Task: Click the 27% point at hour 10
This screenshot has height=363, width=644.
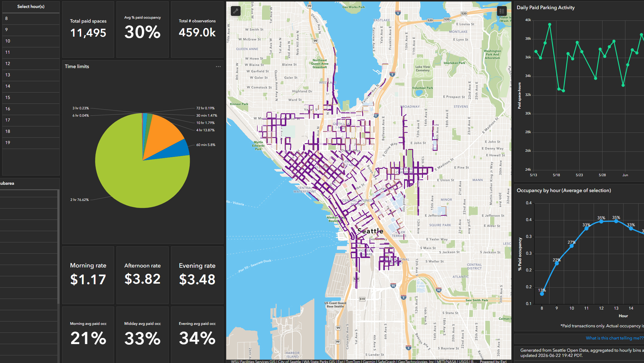Action: pos(572,246)
